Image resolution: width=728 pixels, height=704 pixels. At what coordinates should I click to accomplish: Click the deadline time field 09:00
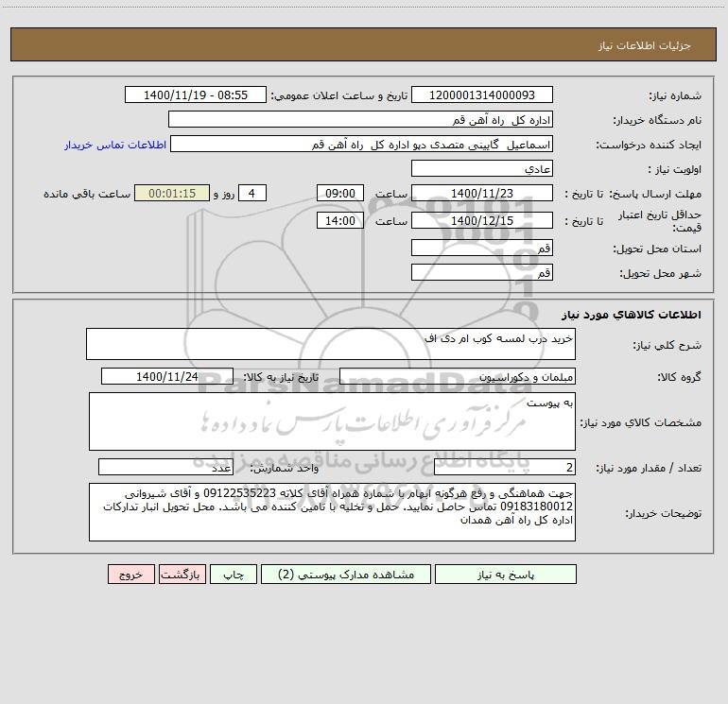point(339,193)
